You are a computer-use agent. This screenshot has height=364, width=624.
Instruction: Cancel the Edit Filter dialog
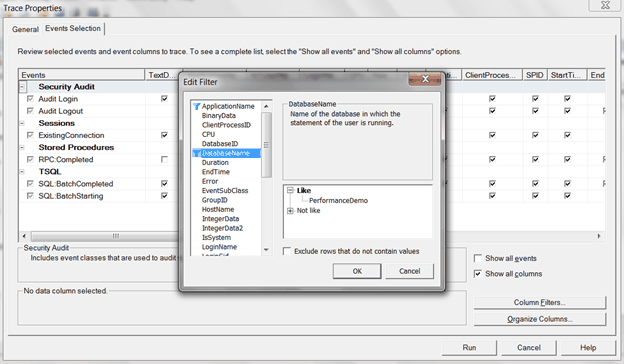pyautogui.click(x=410, y=271)
